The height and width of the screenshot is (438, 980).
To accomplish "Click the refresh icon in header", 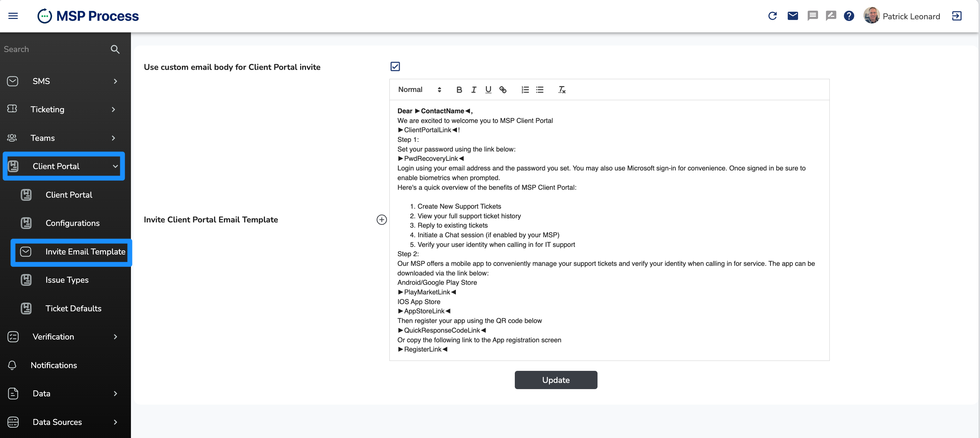I will pyautogui.click(x=772, y=16).
